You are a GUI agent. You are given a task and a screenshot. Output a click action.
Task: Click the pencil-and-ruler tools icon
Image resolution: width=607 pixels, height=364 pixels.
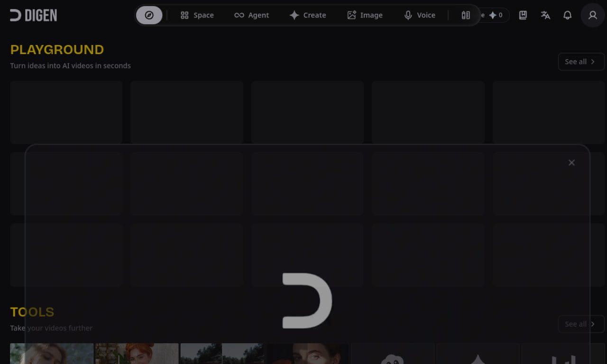(x=466, y=15)
